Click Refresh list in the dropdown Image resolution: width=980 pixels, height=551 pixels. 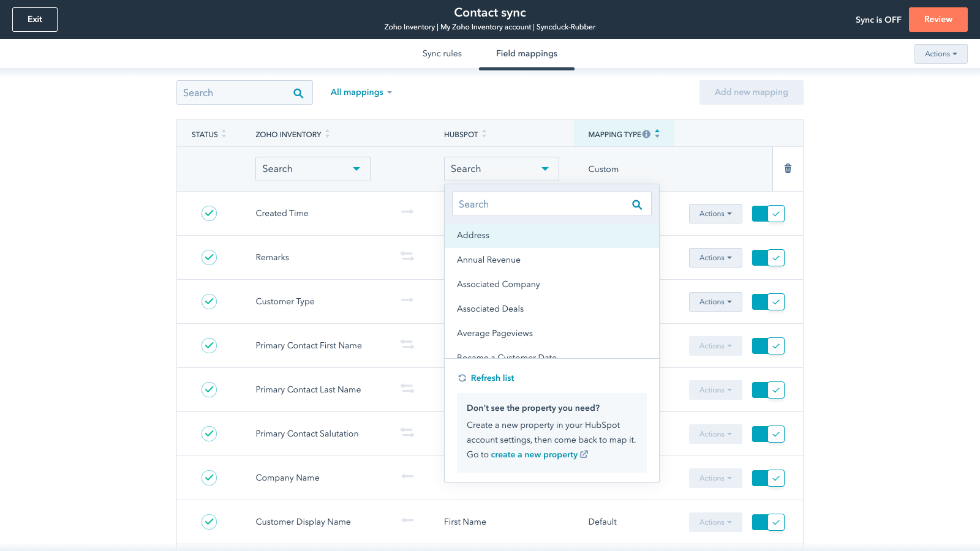click(x=492, y=378)
